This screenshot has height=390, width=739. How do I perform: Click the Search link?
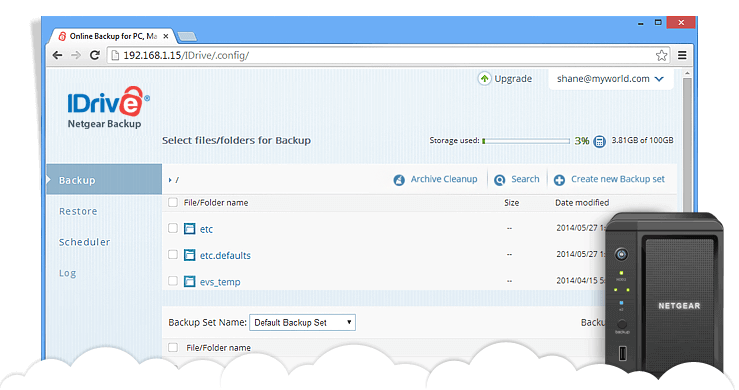525,179
